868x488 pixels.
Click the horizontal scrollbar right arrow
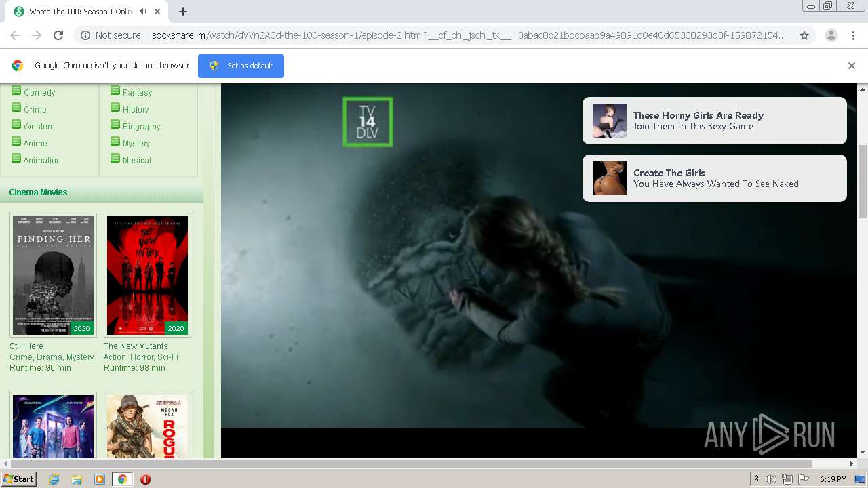[x=852, y=464]
